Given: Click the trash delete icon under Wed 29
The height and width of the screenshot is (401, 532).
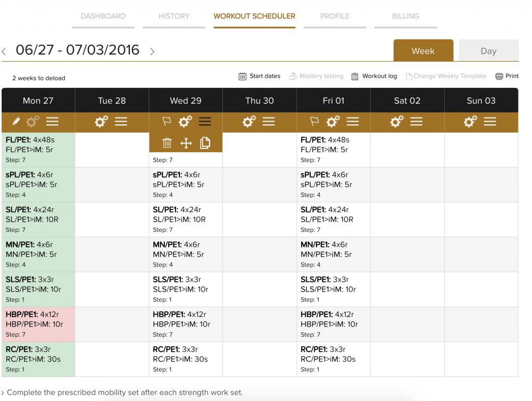Looking at the screenshot, I should [x=167, y=143].
